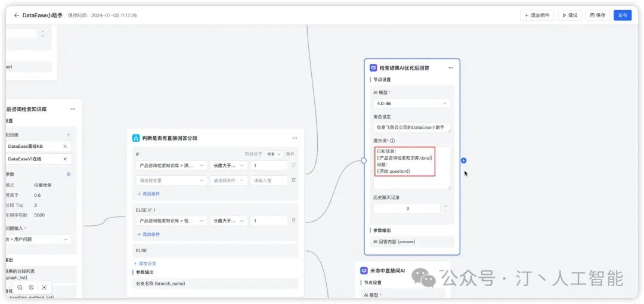Add a knowledge base with plus icon
The image size is (644, 304).
click(68, 135)
